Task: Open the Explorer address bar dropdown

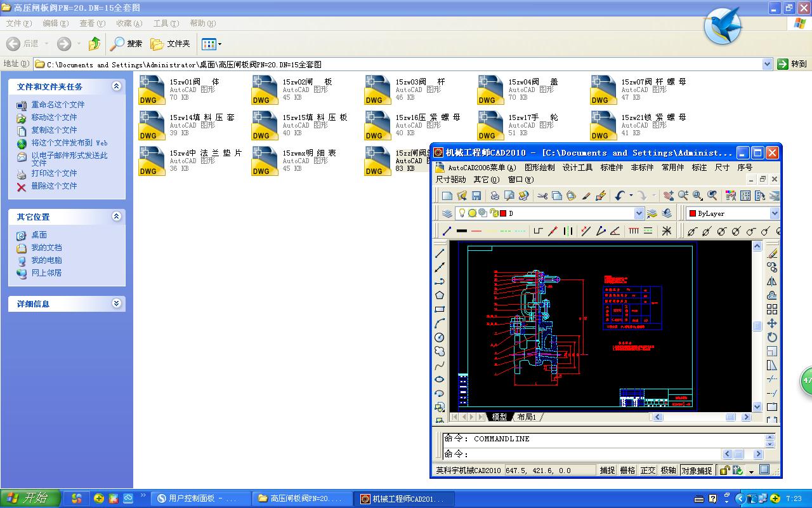Action: coord(767,64)
